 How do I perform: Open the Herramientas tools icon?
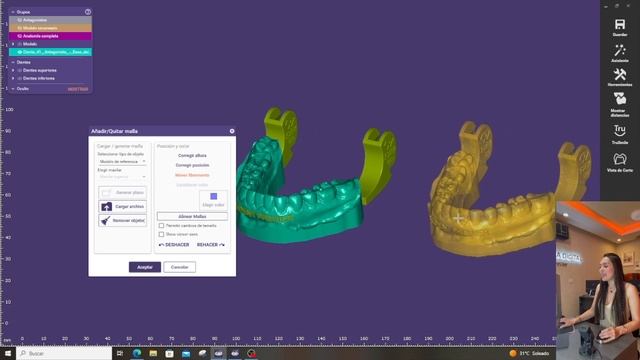tap(620, 74)
